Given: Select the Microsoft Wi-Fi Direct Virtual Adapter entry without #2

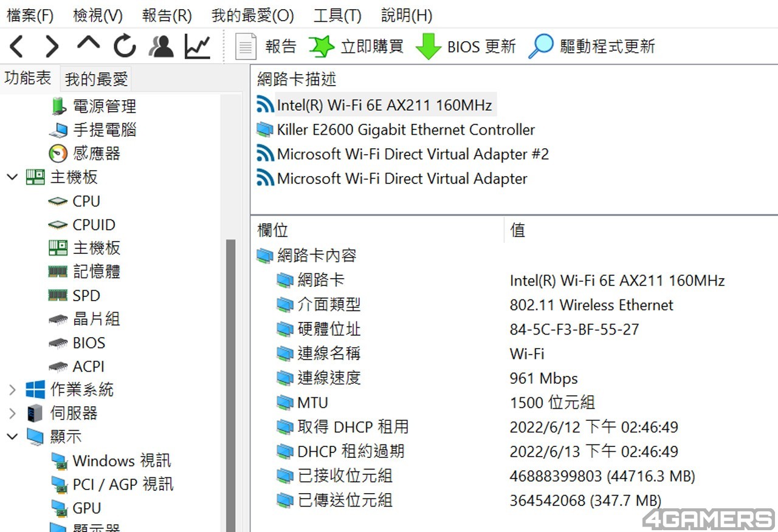Looking at the screenshot, I should [402, 179].
